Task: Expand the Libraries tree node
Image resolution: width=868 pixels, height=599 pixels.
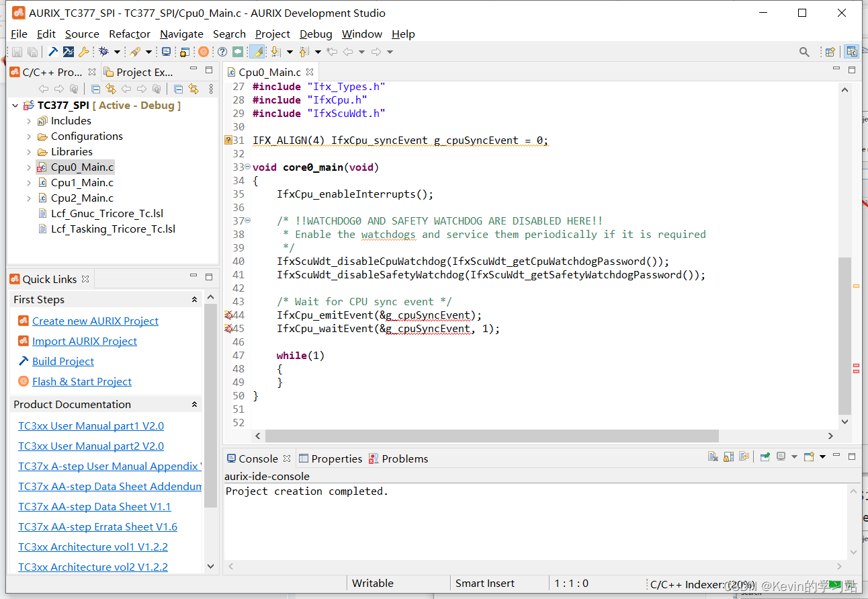Action: (29, 152)
